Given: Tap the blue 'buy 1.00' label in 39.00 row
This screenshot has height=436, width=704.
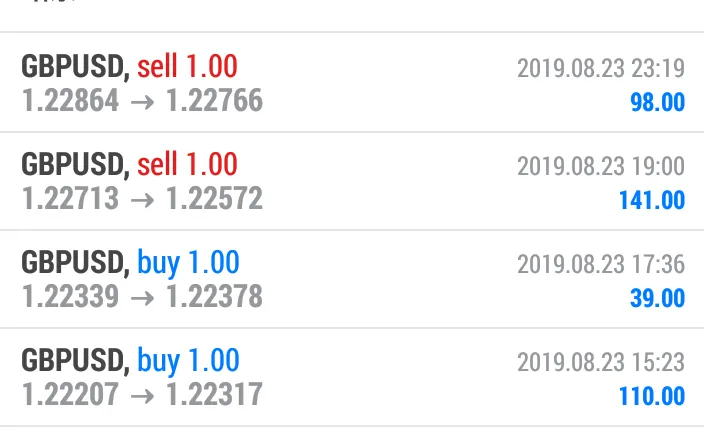Looking at the screenshot, I should point(188,262).
